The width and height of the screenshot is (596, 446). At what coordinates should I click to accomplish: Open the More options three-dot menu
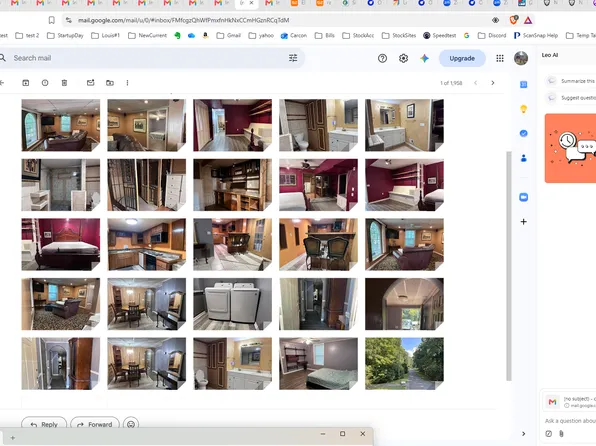coord(127,83)
